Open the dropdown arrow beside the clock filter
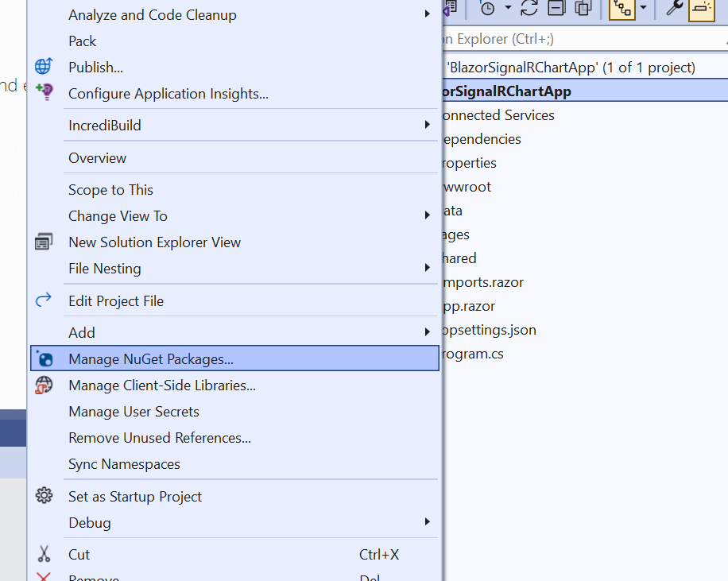Image resolution: width=728 pixels, height=581 pixels. click(x=507, y=9)
